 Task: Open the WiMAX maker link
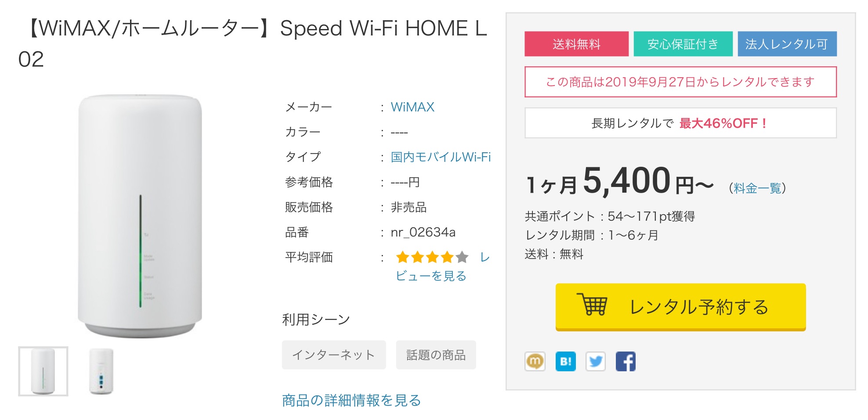pyautogui.click(x=412, y=107)
